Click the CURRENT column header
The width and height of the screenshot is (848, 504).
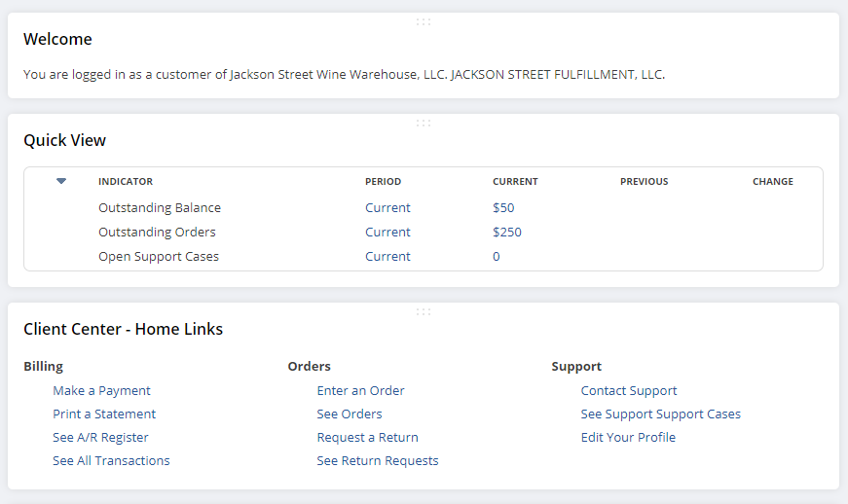(x=515, y=182)
